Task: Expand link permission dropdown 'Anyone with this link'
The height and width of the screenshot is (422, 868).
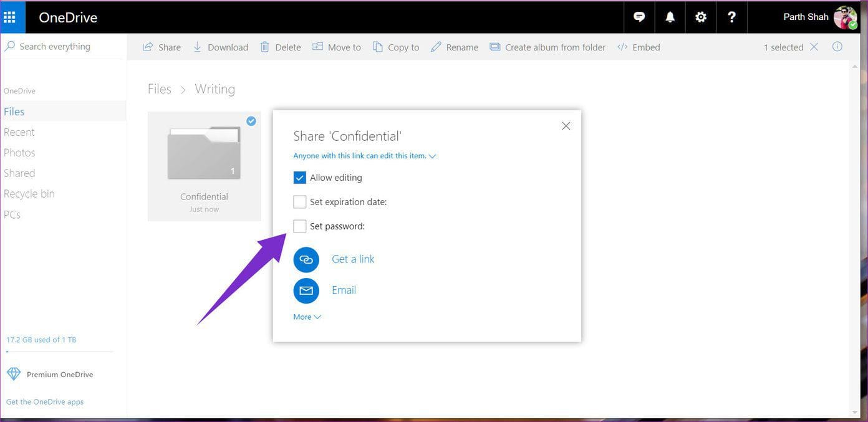Action: click(365, 156)
